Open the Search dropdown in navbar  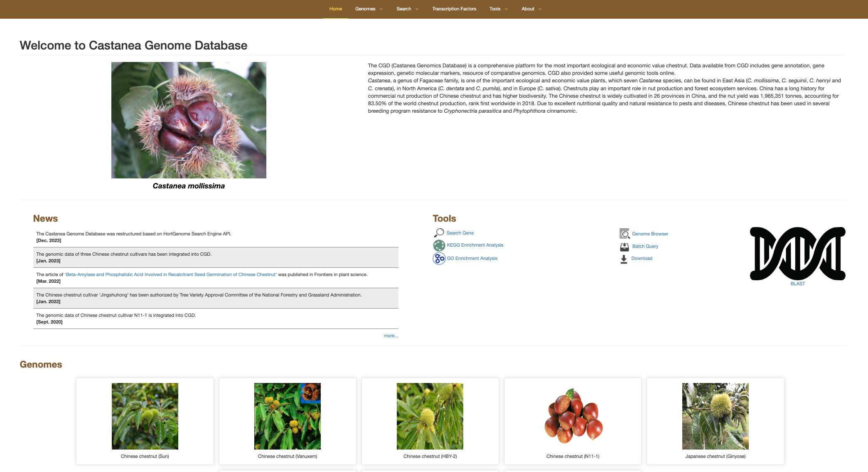pyautogui.click(x=408, y=9)
